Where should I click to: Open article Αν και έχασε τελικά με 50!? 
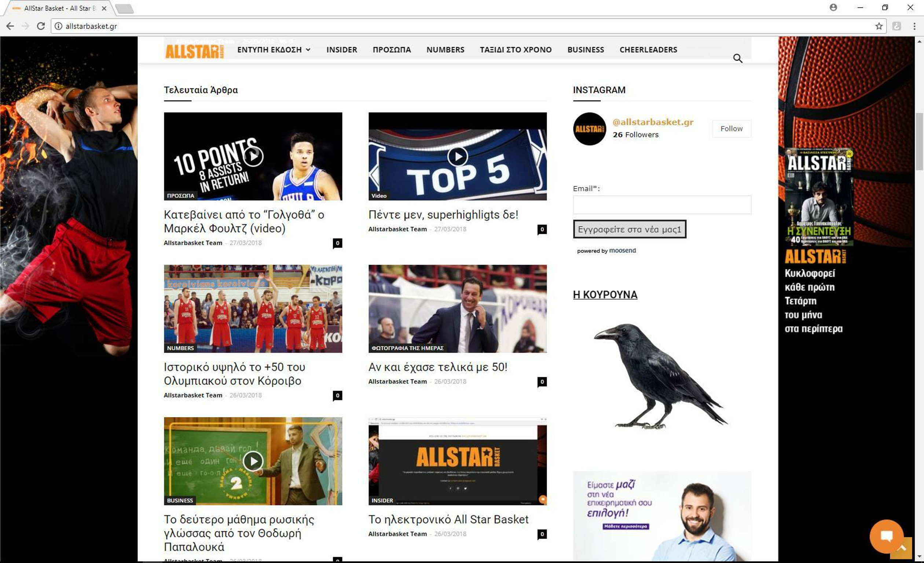438,367
